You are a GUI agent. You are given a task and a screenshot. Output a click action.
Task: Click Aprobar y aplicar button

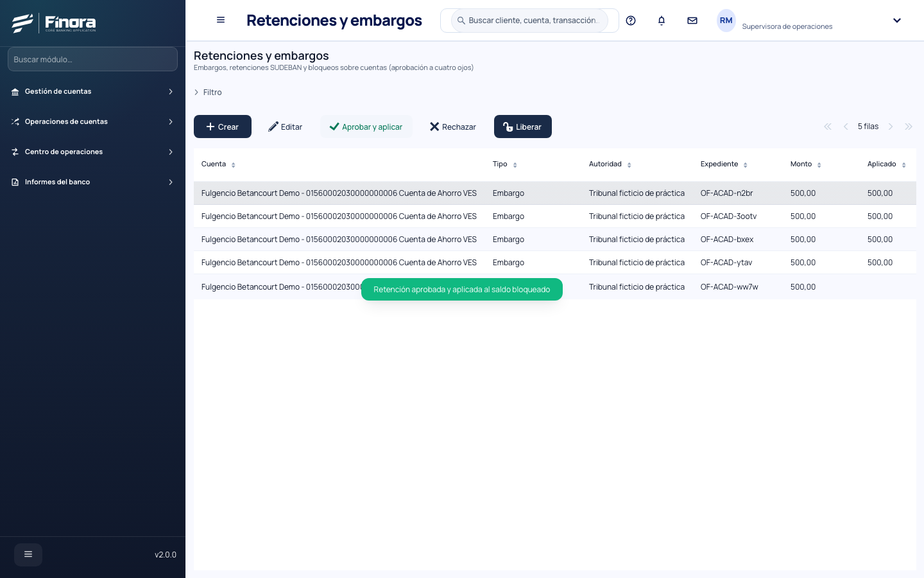[x=366, y=127]
